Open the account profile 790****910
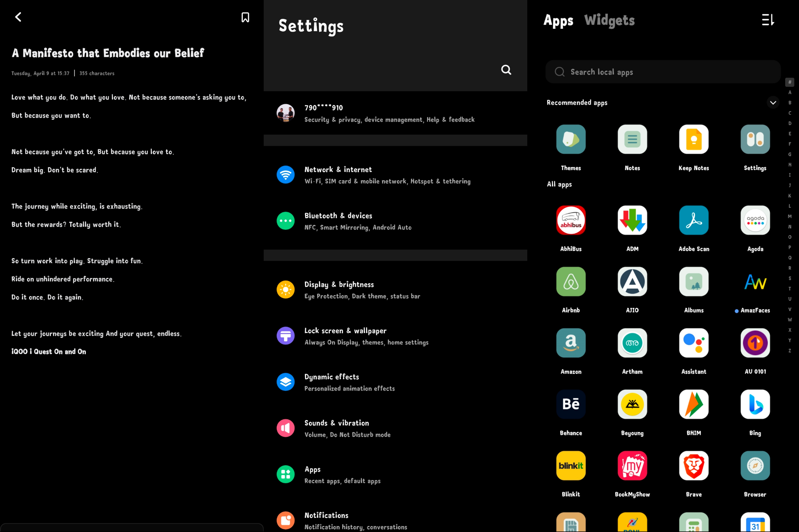 pos(389,113)
